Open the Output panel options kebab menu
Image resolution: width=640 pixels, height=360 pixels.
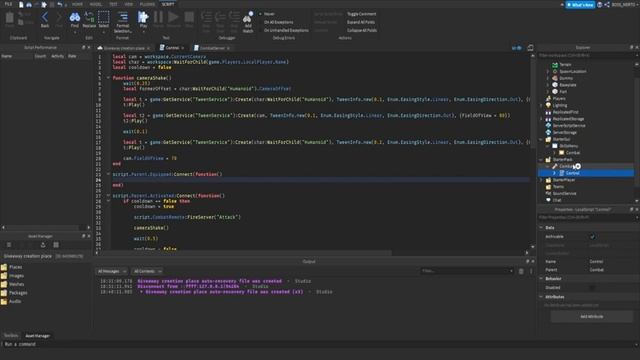[531, 271]
